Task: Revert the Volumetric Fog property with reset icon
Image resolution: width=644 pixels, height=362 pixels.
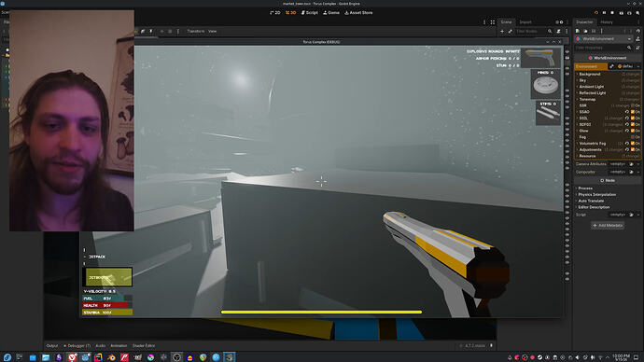Action: point(627,144)
